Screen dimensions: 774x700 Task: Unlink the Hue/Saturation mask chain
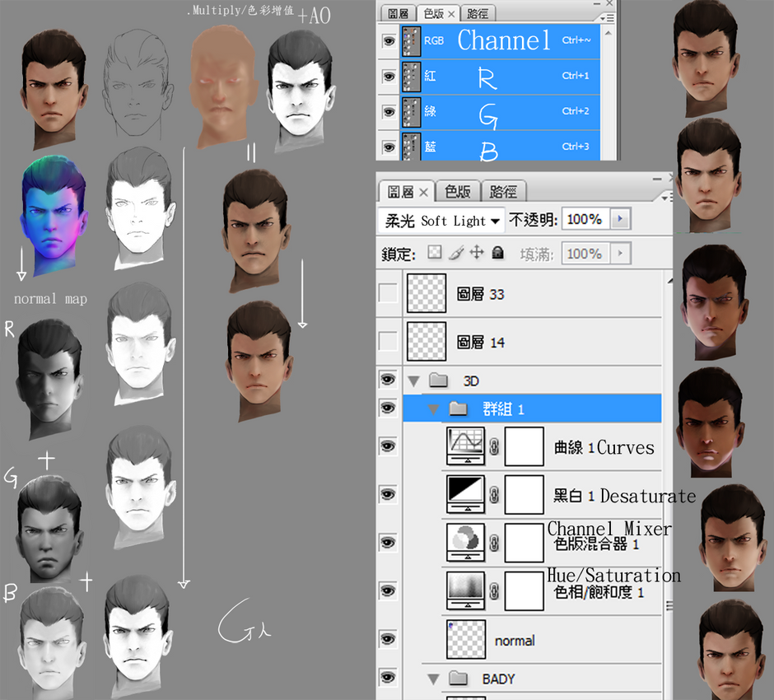pos(495,590)
